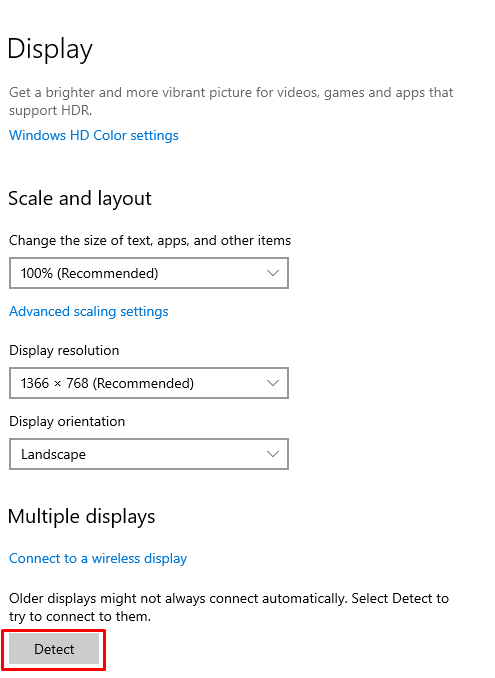Image resolution: width=495 pixels, height=678 pixels.
Task: Open Windows HD Color settings link
Action: click(94, 135)
